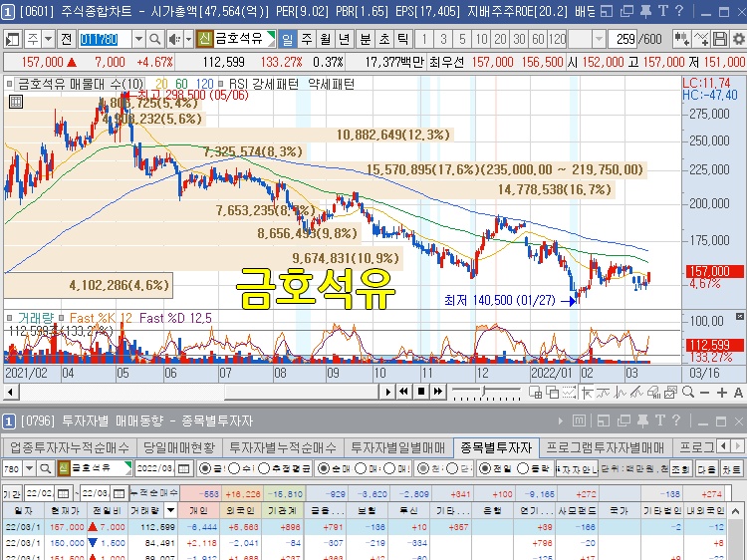Select the 년 (yearly) period toggle
The width and height of the screenshot is (747, 560).
click(x=344, y=39)
